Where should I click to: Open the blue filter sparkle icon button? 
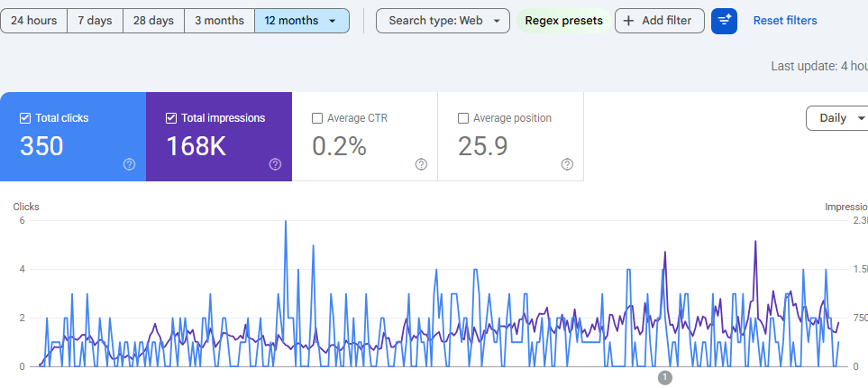724,21
